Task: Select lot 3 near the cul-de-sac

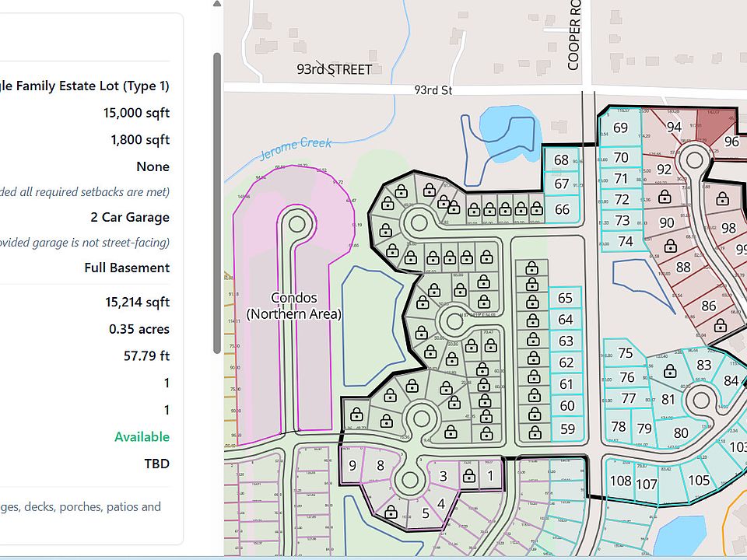Action: tap(443, 476)
